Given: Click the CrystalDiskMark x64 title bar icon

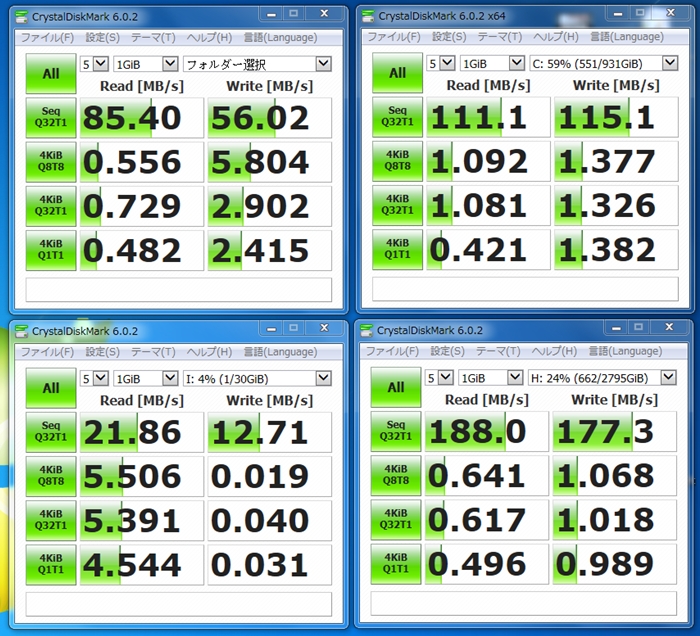Looking at the screenshot, I should click(x=368, y=16).
